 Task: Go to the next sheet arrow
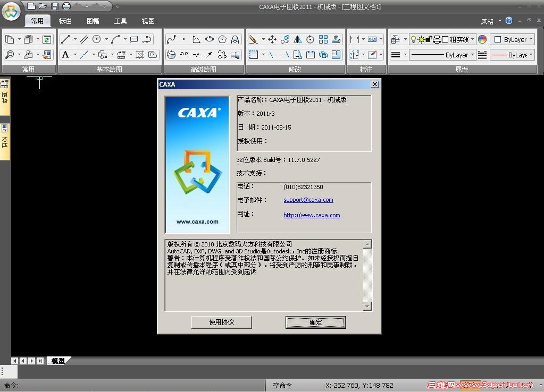click(x=31, y=361)
